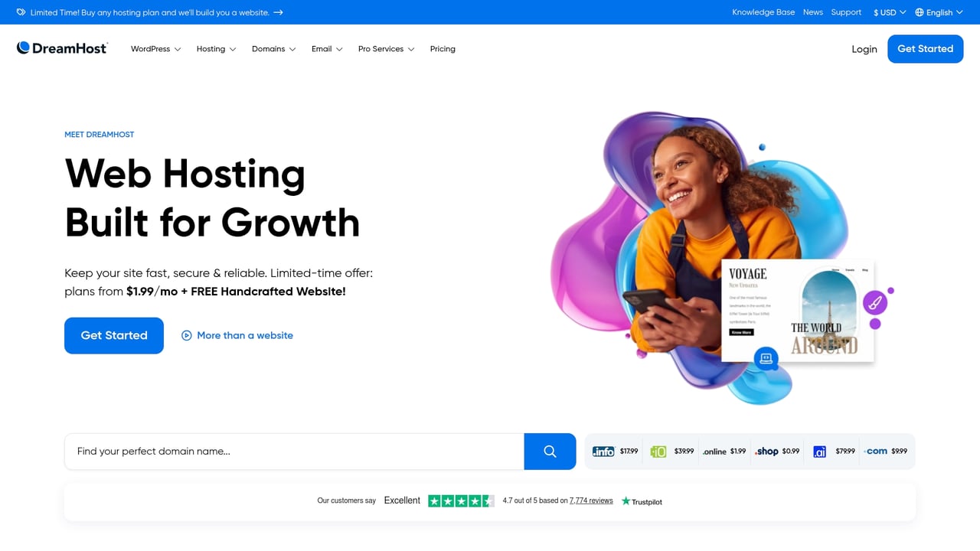
Task: Open the $ USD currency dropdown
Action: (x=886, y=12)
